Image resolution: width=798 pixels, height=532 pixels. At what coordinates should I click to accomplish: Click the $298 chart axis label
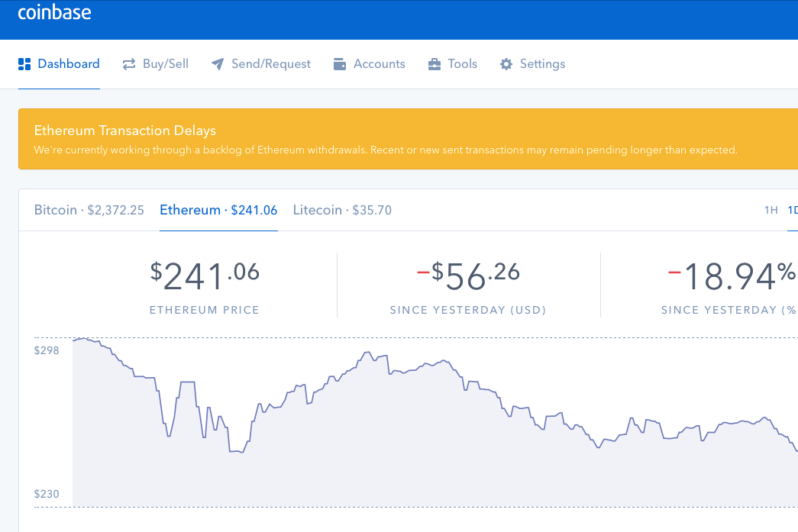point(47,350)
